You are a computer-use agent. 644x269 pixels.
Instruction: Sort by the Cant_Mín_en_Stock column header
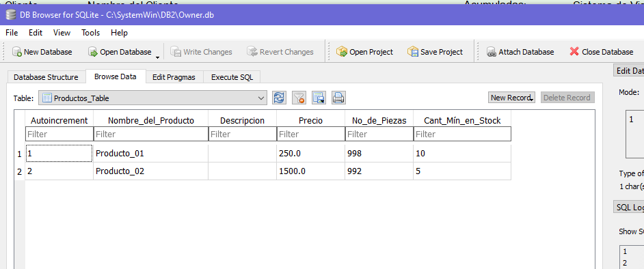click(462, 121)
